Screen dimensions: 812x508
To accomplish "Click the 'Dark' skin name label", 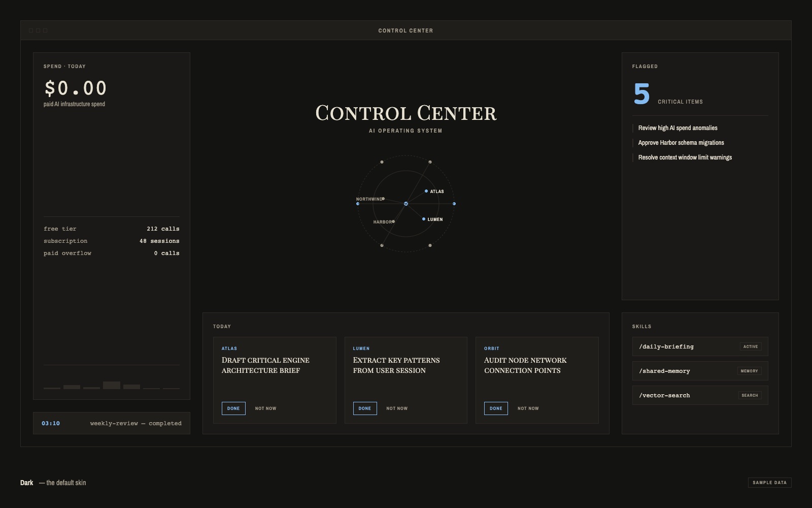I will pos(27,483).
